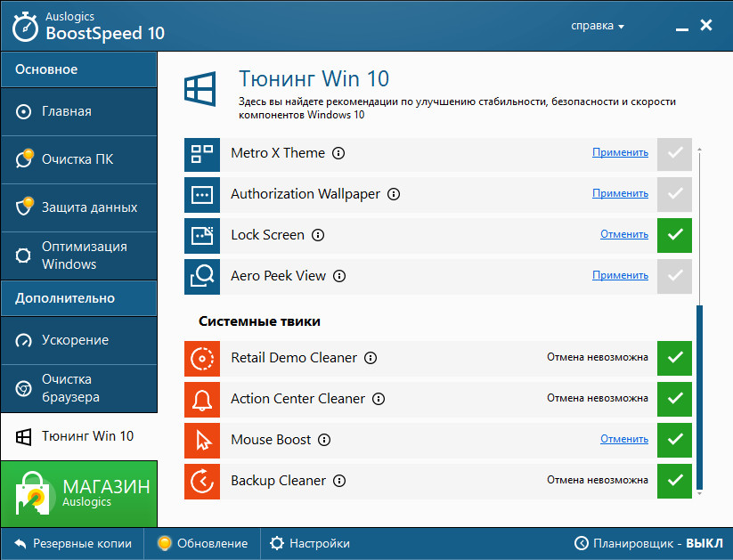Toggle the green Action Center Cleaner checkmark
733x560 pixels.
point(674,400)
